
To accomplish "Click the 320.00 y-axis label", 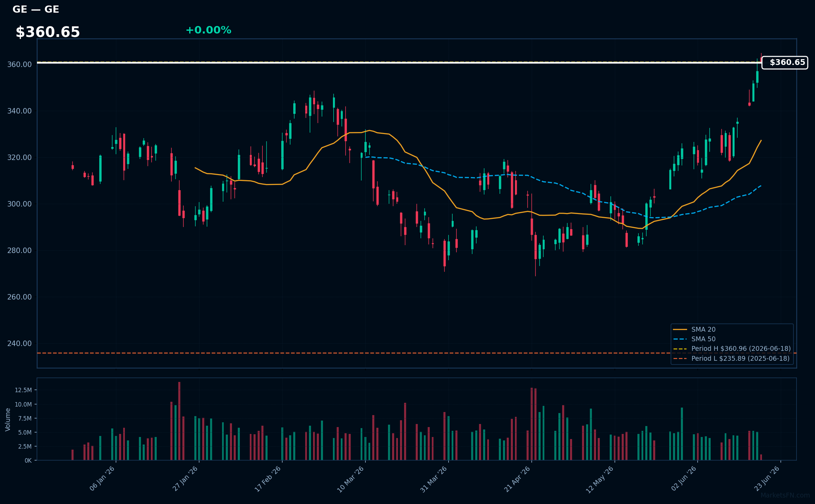I will (20, 158).
